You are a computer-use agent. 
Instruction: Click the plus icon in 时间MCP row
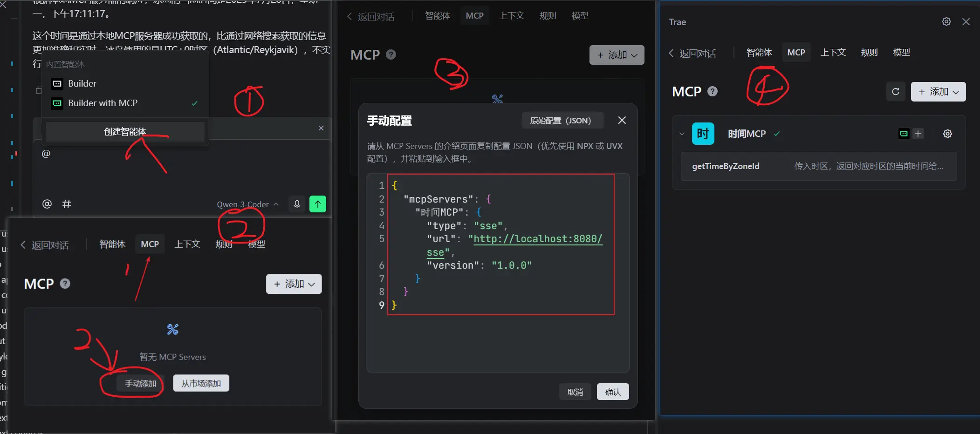pyautogui.click(x=918, y=134)
